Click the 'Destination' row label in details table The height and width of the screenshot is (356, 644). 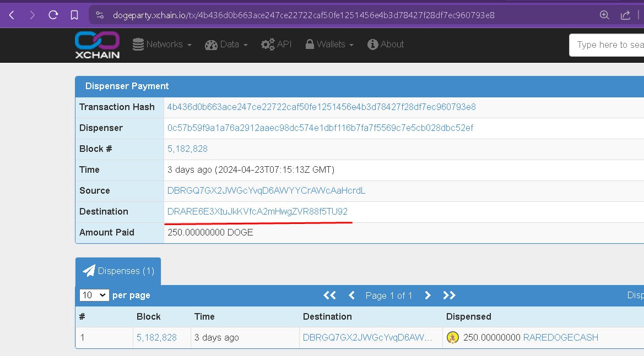104,212
